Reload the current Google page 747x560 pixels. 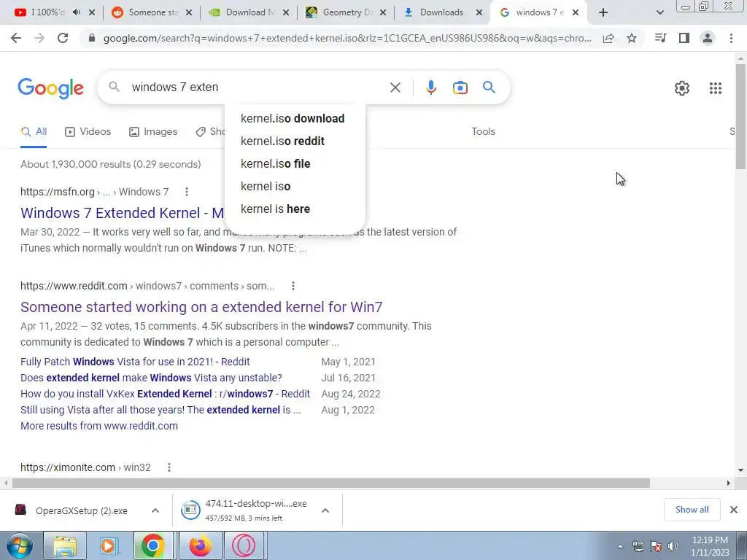tap(63, 38)
